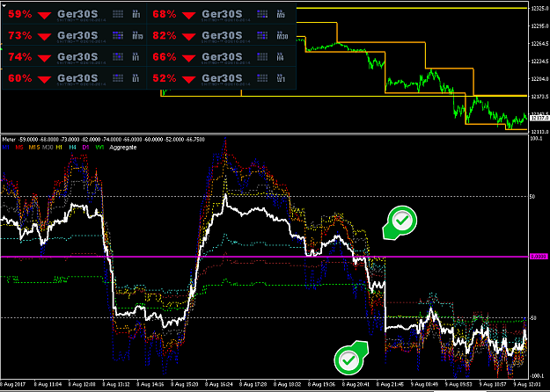Open the grid icon in the 82% row
The width and height of the screenshot is (550, 392).
pos(262,35)
